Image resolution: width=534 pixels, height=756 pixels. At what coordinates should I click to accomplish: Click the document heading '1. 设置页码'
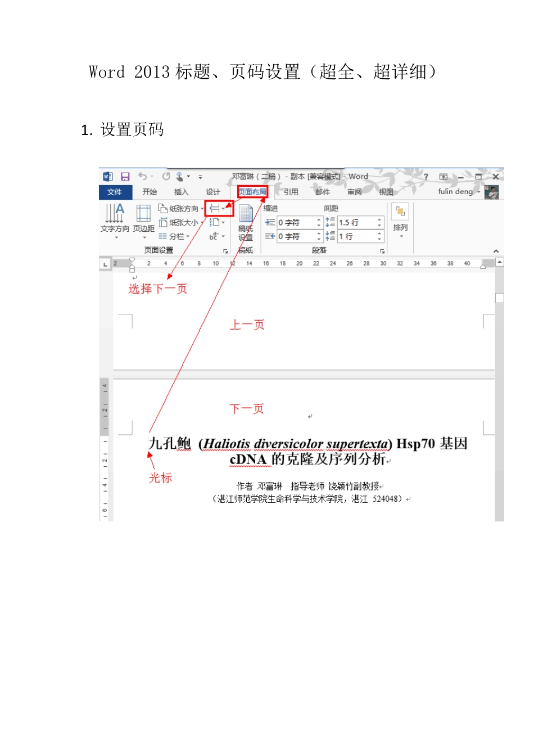click(123, 130)
